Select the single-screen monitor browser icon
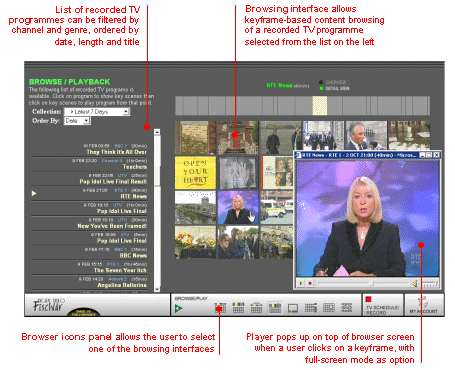 [x=293, y=308]
